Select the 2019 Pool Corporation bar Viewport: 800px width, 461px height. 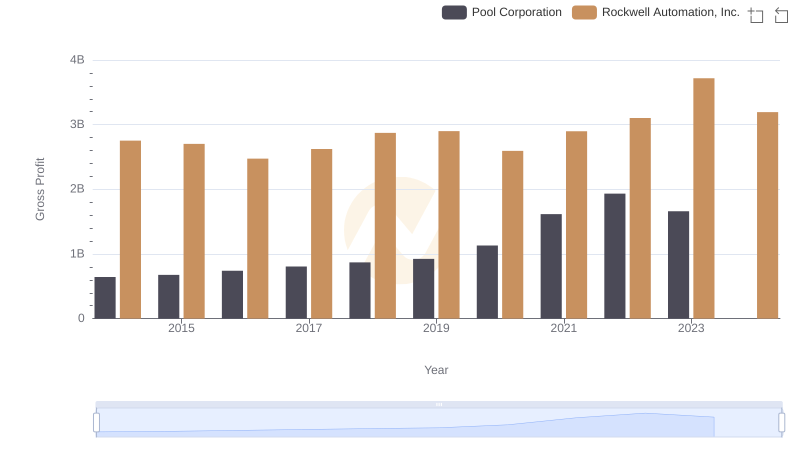[x=423, y=289]
